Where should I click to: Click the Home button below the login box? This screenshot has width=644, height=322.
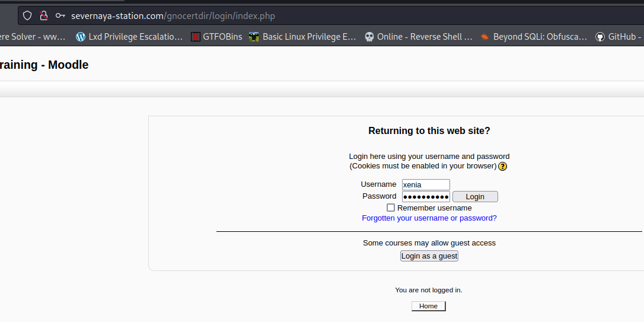(428, 306)
